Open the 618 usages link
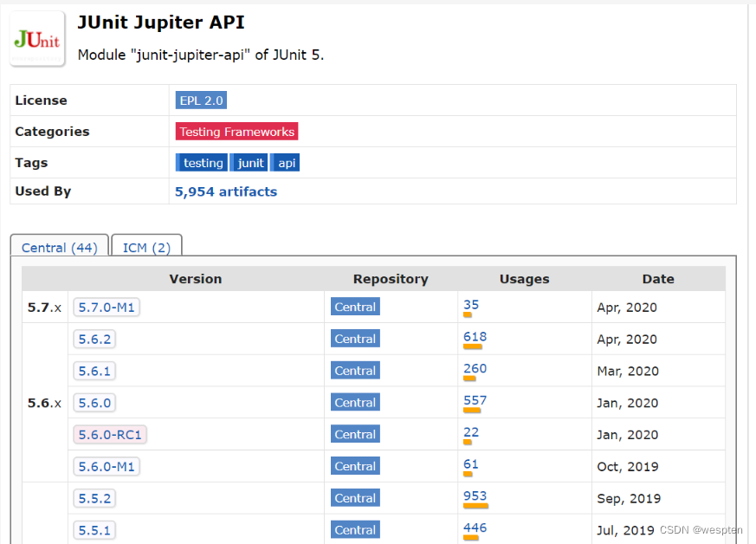 (475, 337)
